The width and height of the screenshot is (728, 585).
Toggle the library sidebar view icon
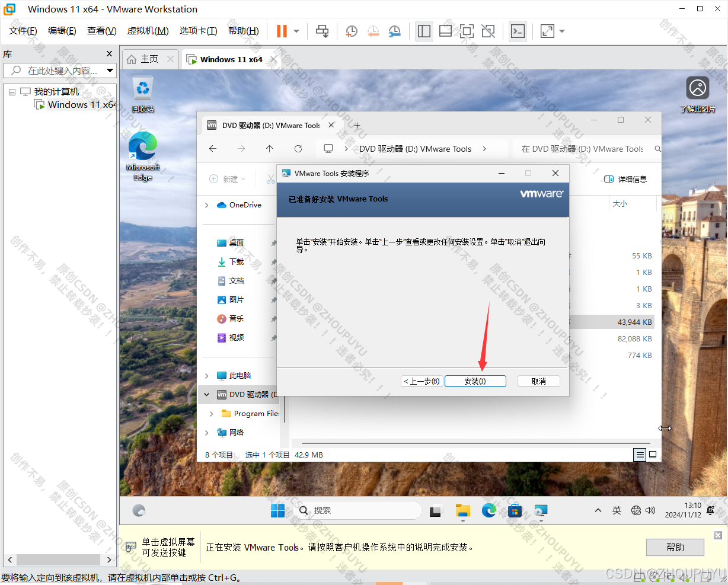coord(424,31)
